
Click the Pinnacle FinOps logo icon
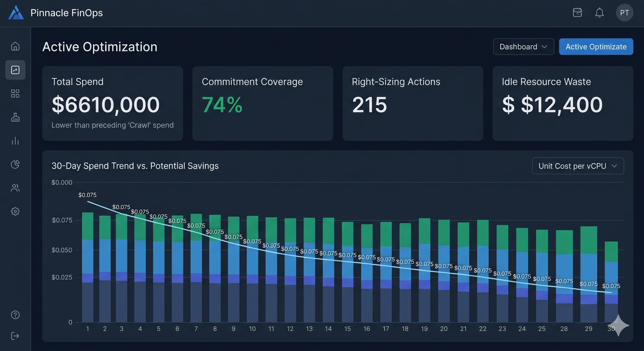(16, 13)
